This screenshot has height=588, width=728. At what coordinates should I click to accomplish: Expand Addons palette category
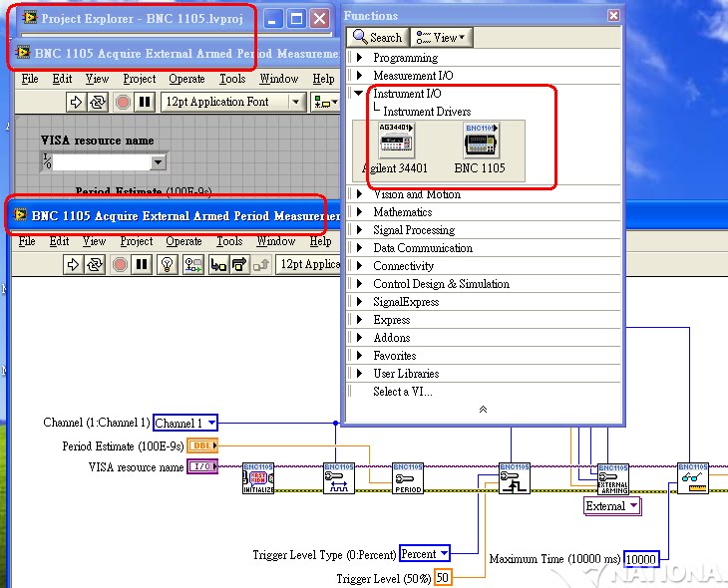coord(359,338)
